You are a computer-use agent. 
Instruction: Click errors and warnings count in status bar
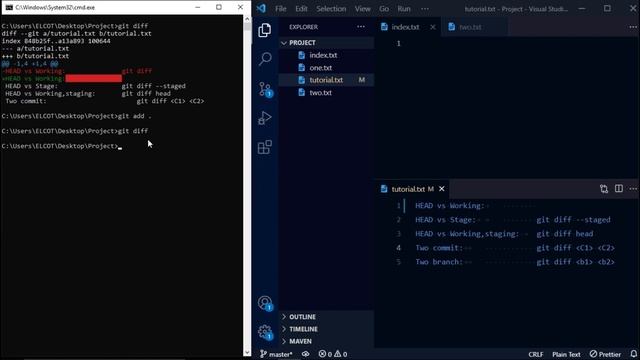click(333, 354)
